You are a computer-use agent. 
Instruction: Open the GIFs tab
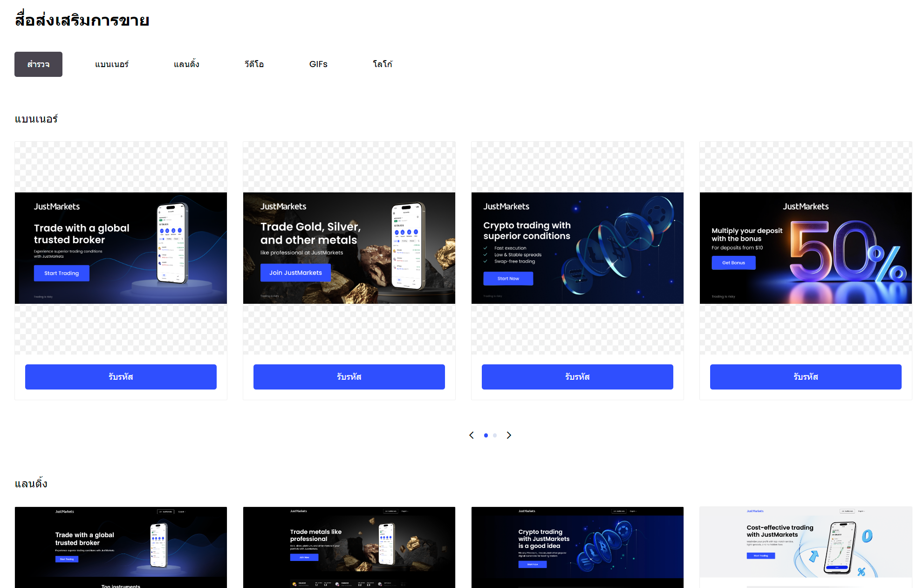318,64
